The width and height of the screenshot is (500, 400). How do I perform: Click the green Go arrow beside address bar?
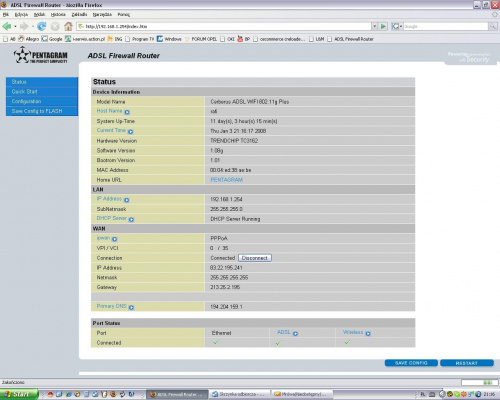click(x=383, y=26)
